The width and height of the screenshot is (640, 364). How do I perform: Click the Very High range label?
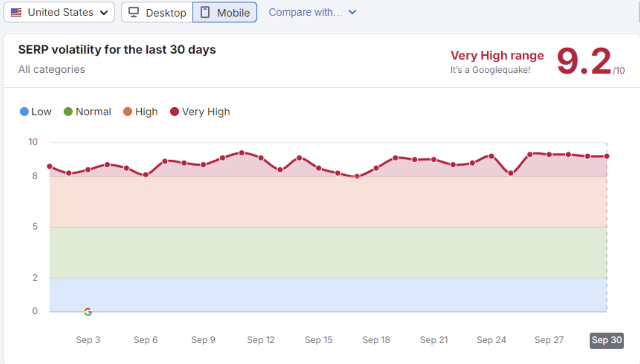[497, 55]
